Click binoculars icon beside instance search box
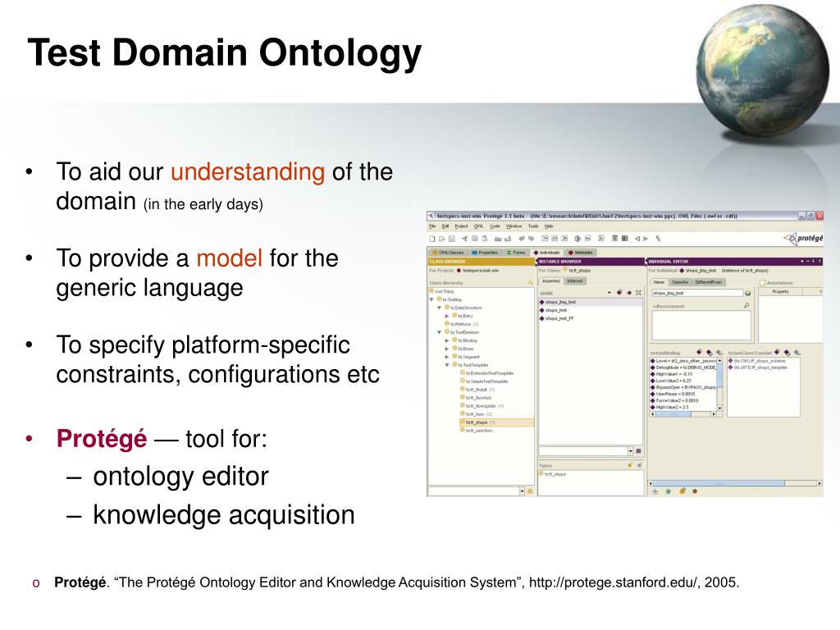840x630 pixels. [638, 451]
